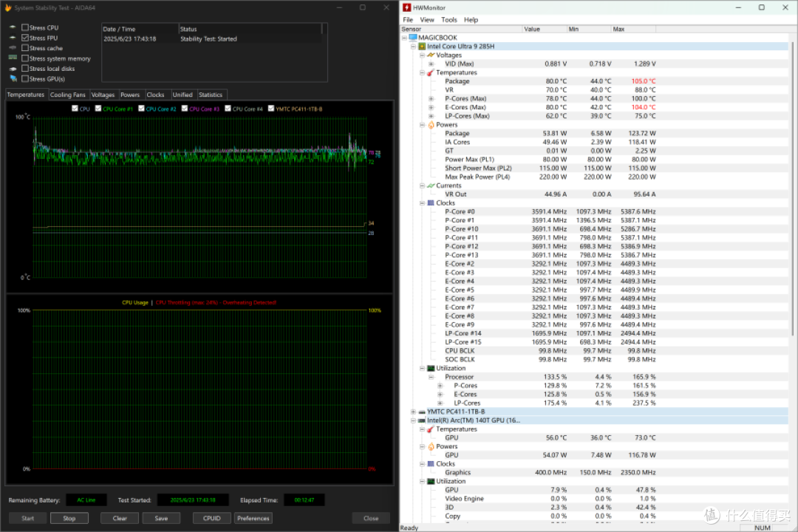This screenshot has width=798, height=532.
Task: Click the Temperatures thermometer icon under CPU
Action: pos(431,72)
